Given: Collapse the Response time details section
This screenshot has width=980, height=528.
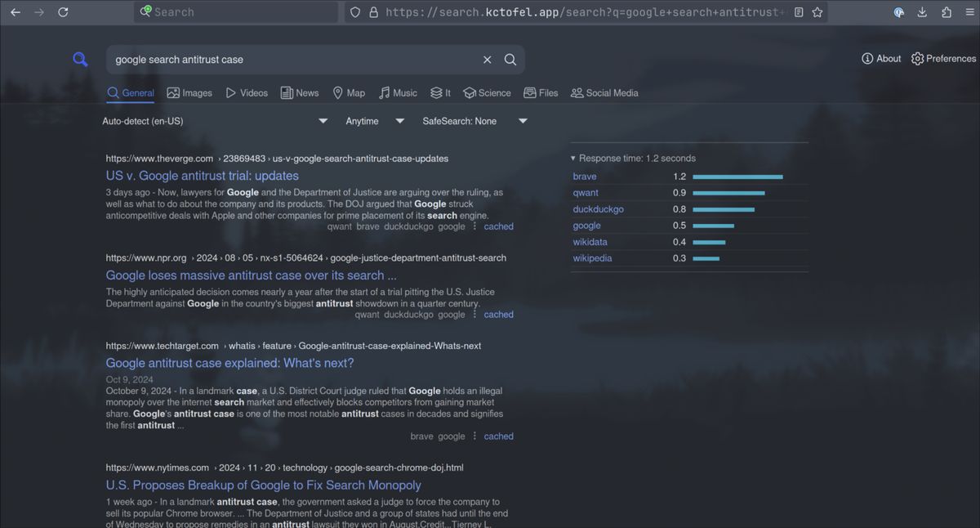Looking at the screenshot, I should point(633,159).
